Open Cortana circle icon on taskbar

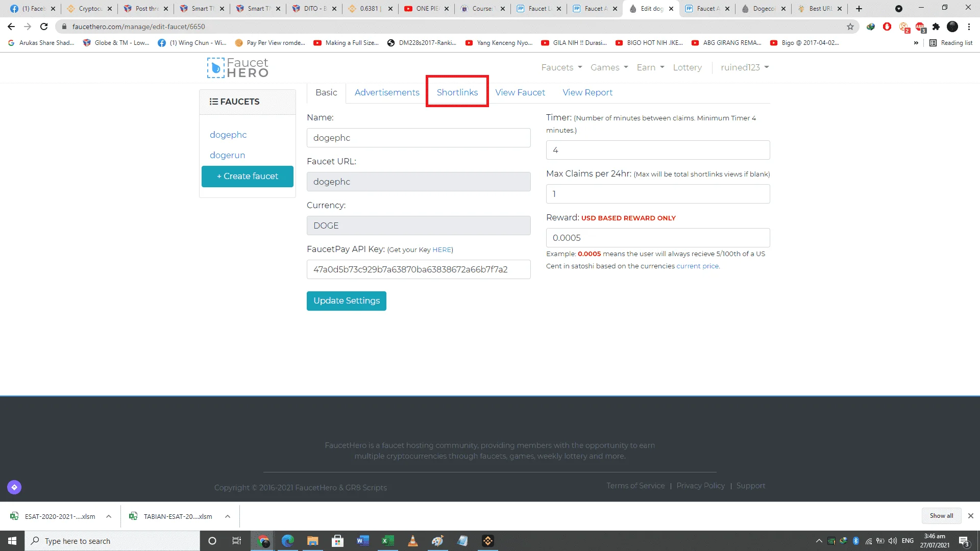pos(212,541)
